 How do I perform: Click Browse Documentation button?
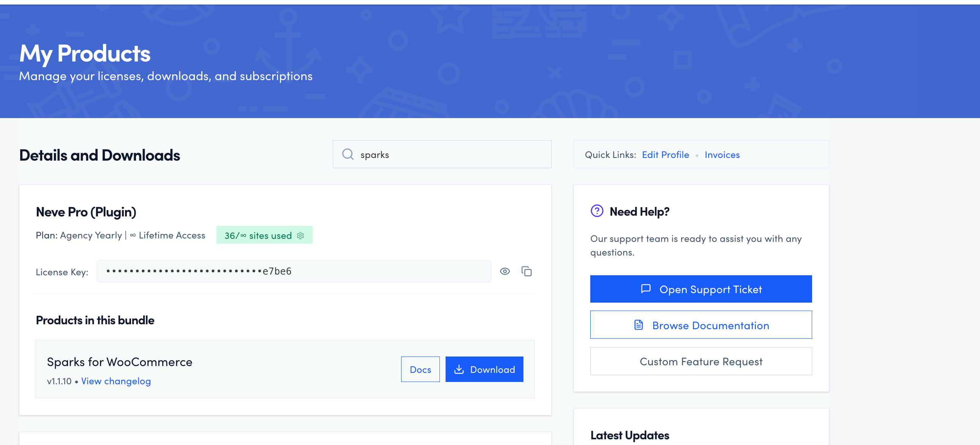[x=701, y=325]
